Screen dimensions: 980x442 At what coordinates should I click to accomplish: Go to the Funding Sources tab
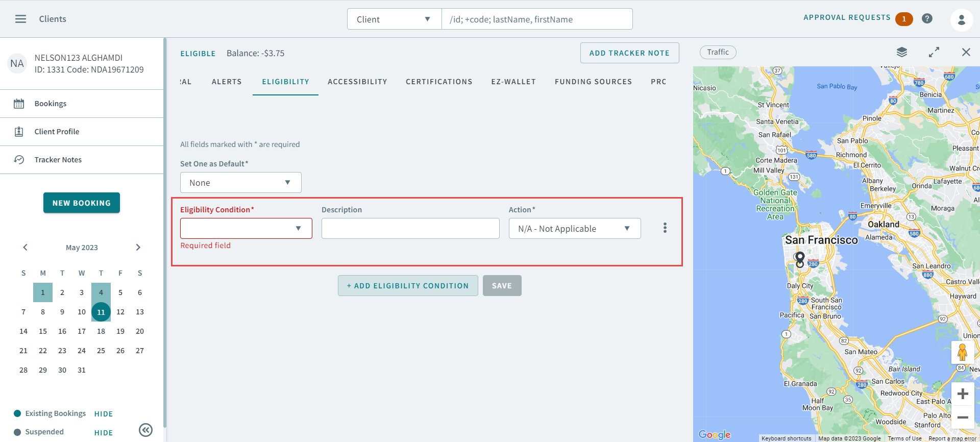coord(593,82)
